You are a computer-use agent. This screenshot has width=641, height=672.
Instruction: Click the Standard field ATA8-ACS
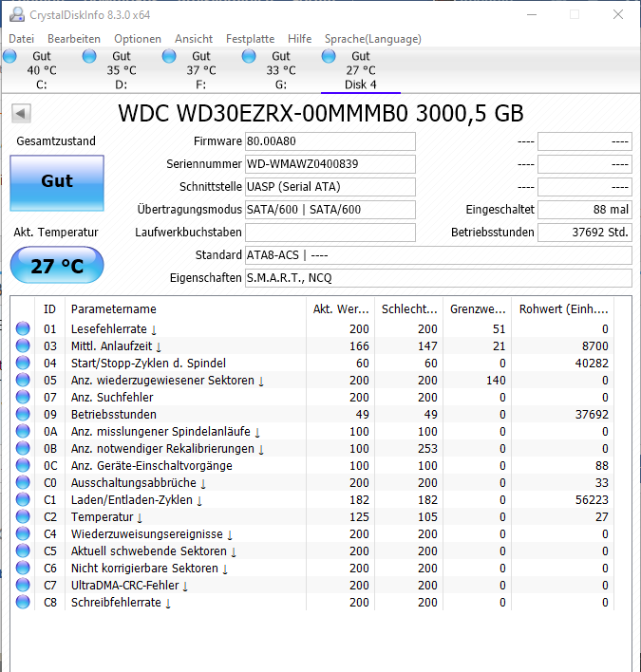coord(439,255)
